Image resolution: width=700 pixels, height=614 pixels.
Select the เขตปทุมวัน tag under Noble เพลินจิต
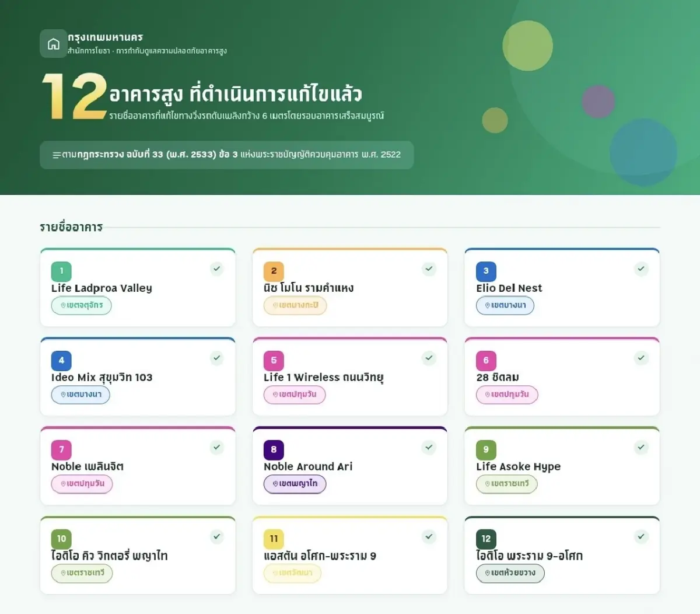[x=82, y=484]
